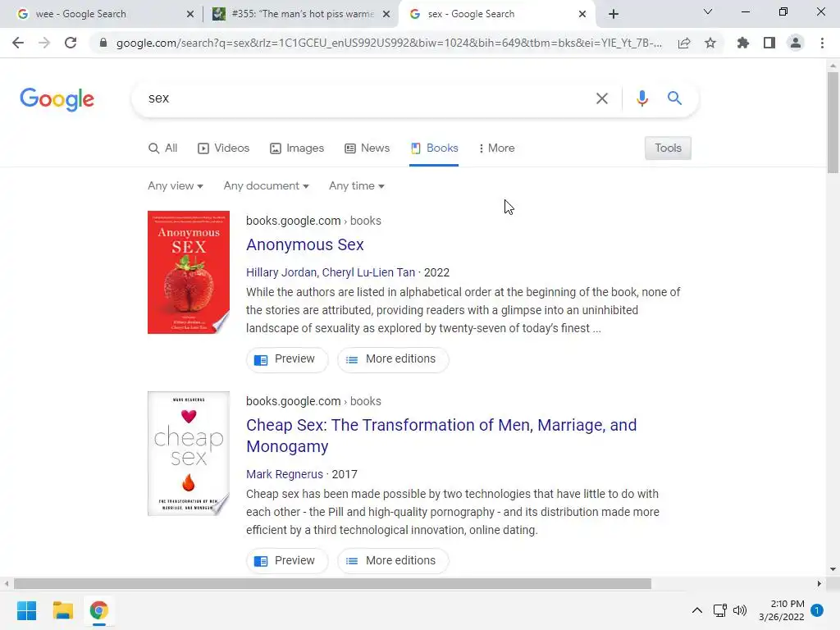840x630 pixels.
Task: Click the browser forward arrow
Action: point(44,43)
